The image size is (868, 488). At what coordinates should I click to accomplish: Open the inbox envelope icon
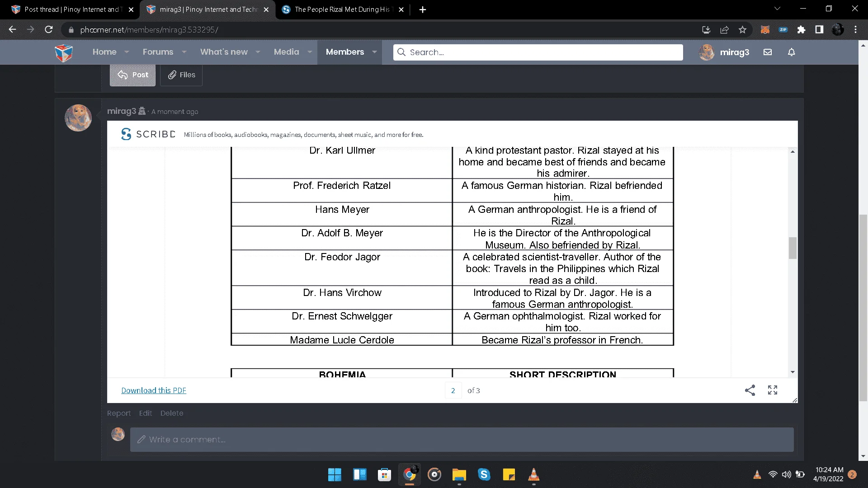[768, 52]
